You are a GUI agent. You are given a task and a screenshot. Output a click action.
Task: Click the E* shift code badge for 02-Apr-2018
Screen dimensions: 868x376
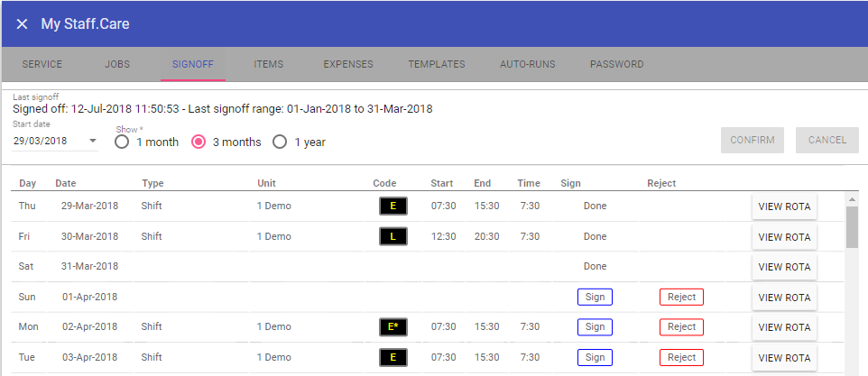point(392,327)
